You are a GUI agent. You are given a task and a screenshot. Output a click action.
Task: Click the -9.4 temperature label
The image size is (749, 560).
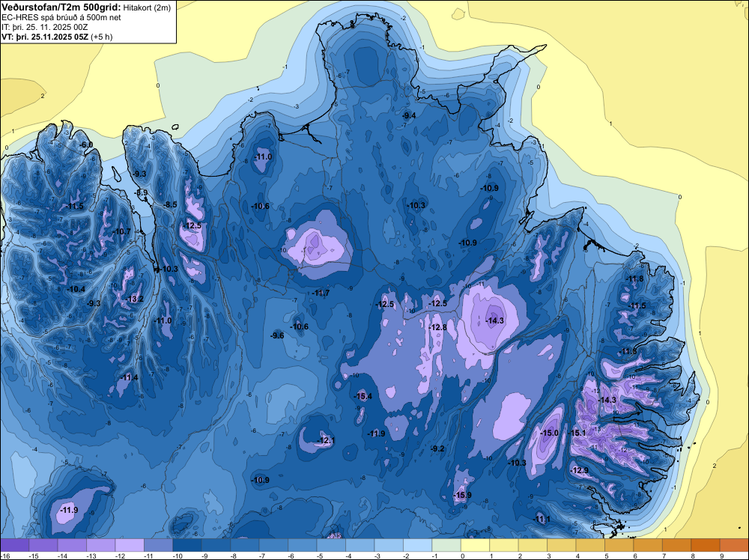pyautogui.click(x=409, y=115)
